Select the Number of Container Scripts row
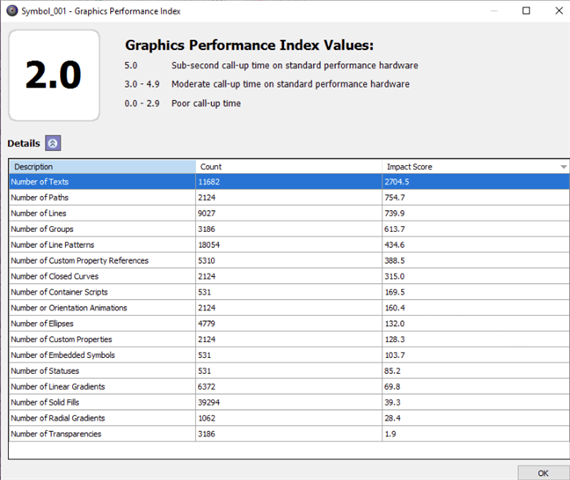The height and width of the screenshot is (480, 570). pos(289,292)
